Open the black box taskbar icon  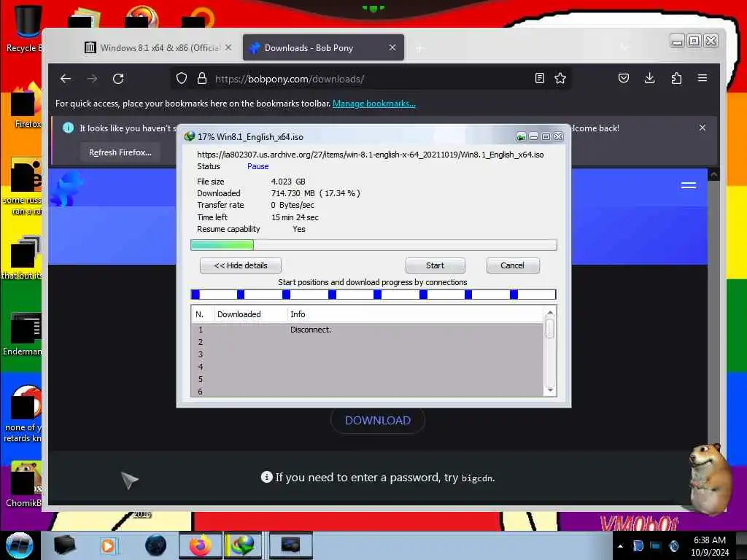pyautogui.click(x=64, y=545)
